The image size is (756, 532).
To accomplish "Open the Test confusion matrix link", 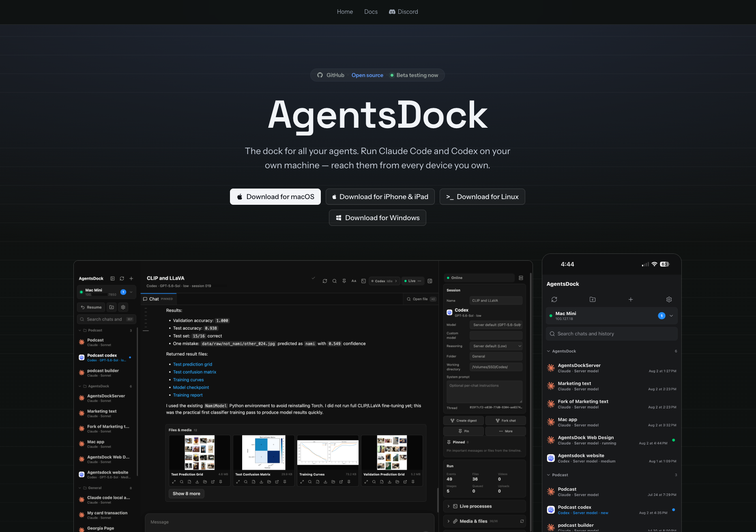I will (x=195, y=372).
